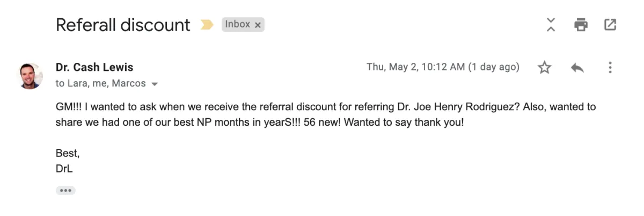Click the 'DrL' signature text
The image size is (644, 216).
coord(63,168)
